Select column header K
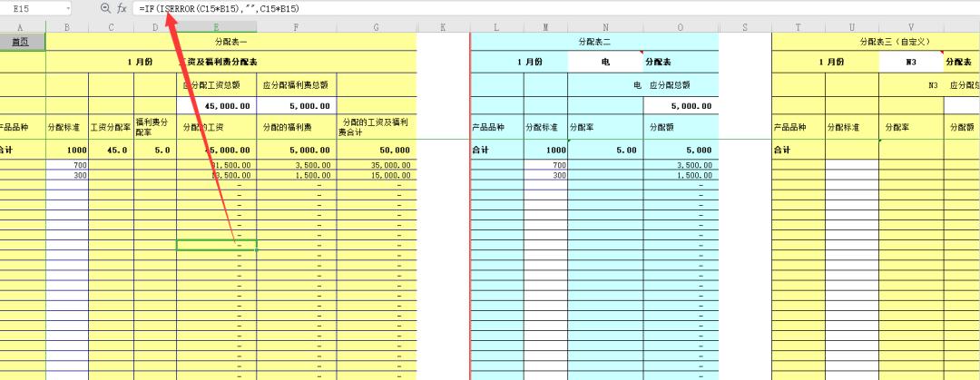The image size is (980, 380). (x=443, y=27)
